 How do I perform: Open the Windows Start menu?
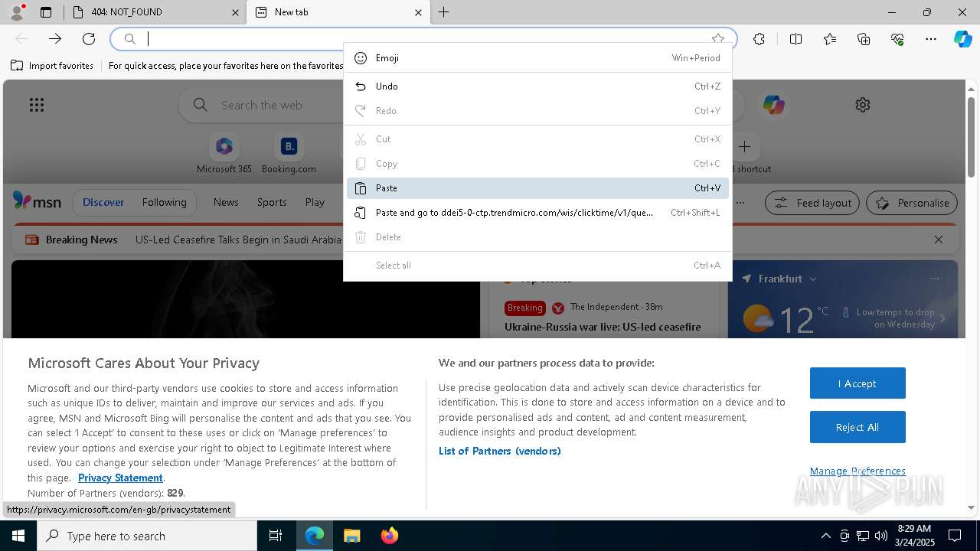pos(18,536)
